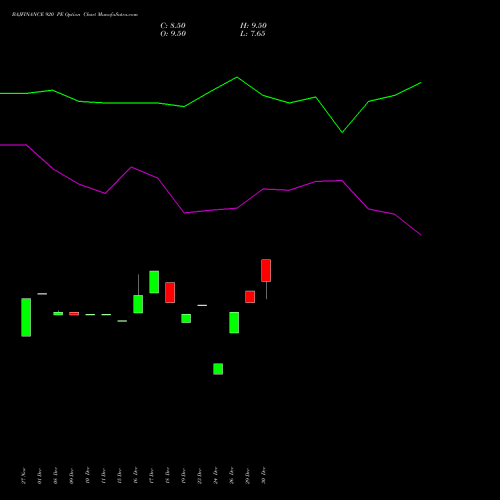Image resolution: width=500 pixels, height=500 pixels.
Task: Click the open value 'O: 9.50'
Action: point(173,34)
